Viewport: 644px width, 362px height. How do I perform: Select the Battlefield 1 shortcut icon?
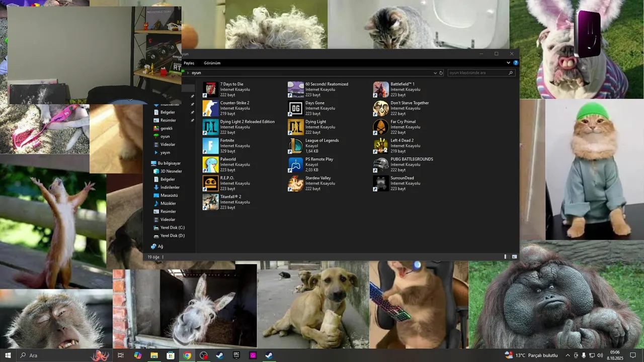pyautogui.click(x=381, y=89)
